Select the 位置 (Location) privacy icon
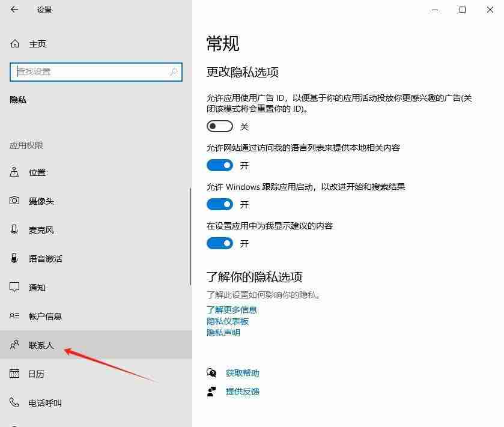 point(14,172)
